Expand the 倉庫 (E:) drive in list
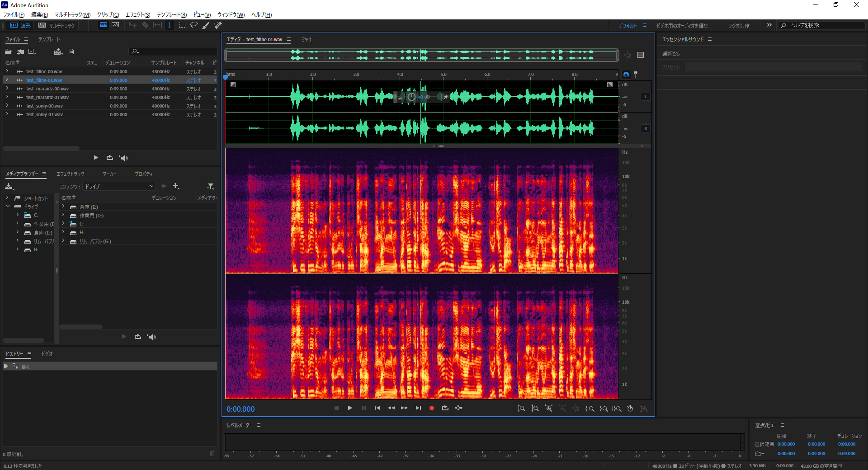Screen dimensions: 868x470 (63, 207)
